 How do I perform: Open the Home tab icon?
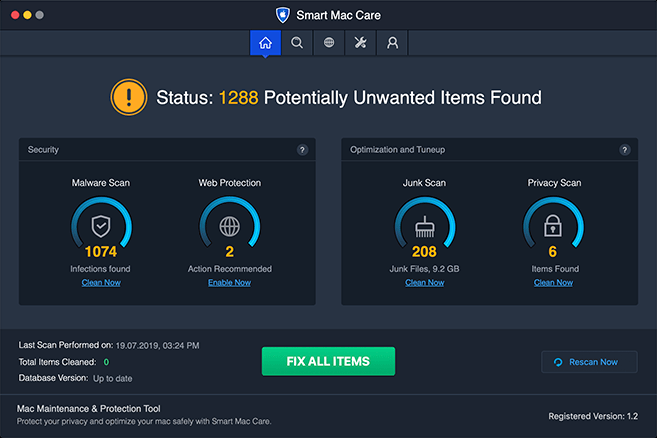265,43
